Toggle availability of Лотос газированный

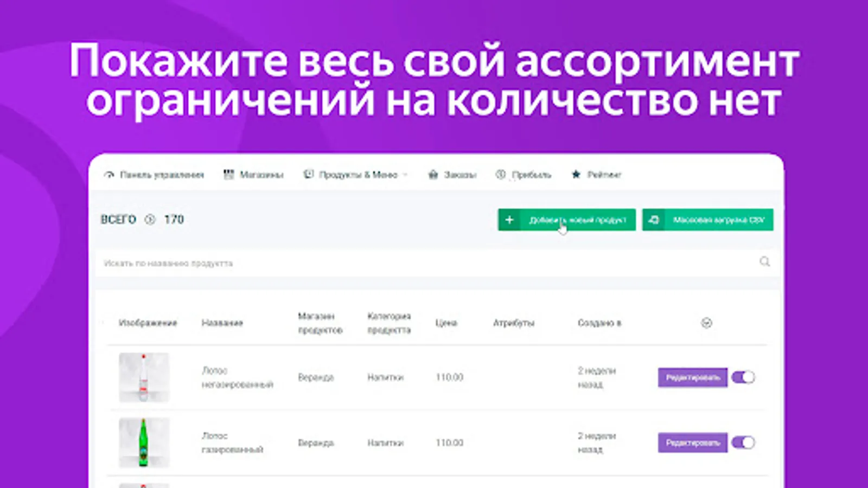click(743, 442)
